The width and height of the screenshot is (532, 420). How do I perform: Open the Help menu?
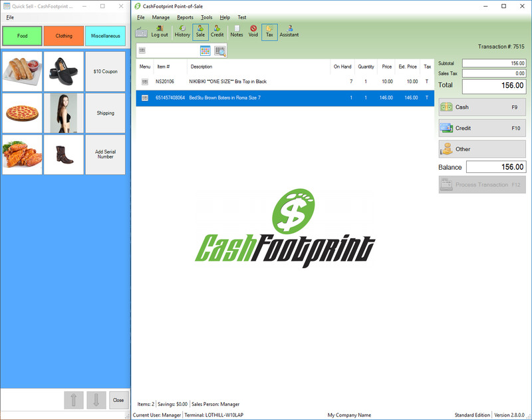click(x=225, y=17)
